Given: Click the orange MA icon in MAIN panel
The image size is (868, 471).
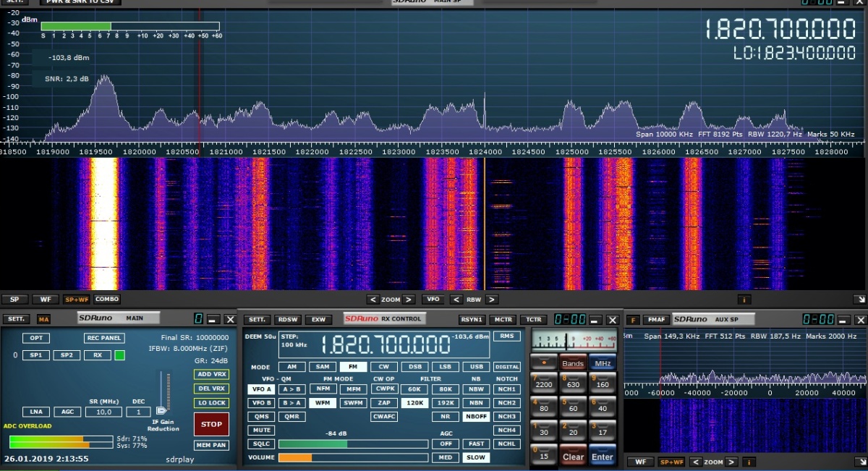Looking at the screenshot, I should tap(44, 319).
